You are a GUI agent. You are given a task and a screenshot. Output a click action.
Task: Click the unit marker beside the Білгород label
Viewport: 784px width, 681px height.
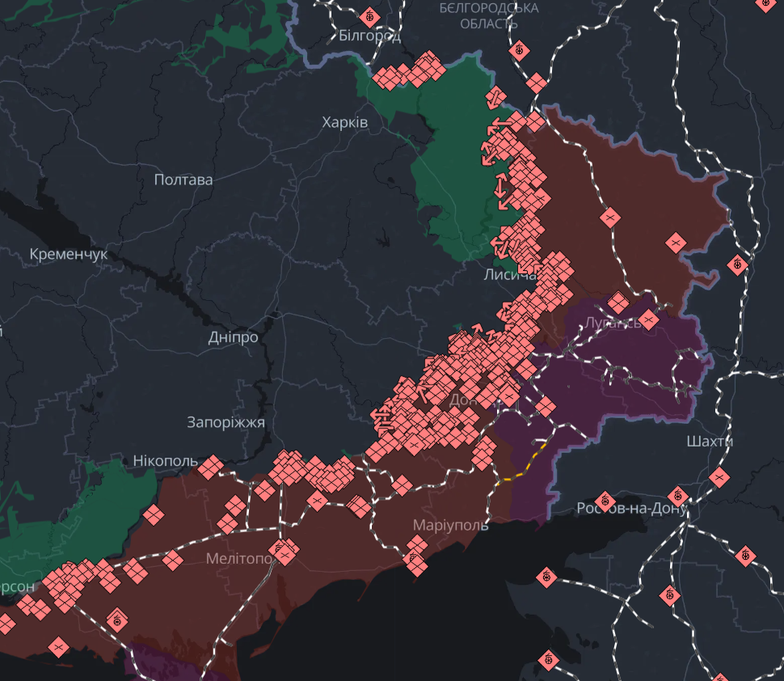[370, 15]
